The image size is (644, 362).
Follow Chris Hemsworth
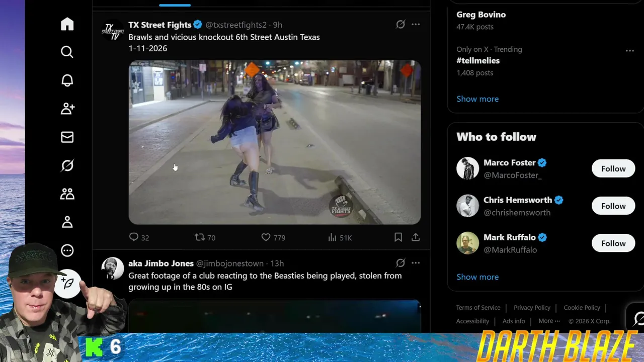(613, 206)
